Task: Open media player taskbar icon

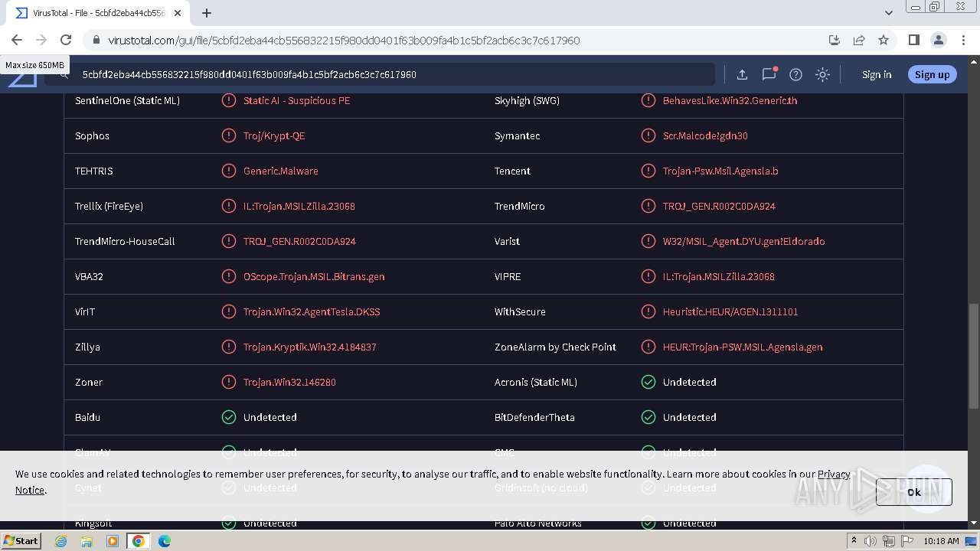Action: click(x=113, y=541)
